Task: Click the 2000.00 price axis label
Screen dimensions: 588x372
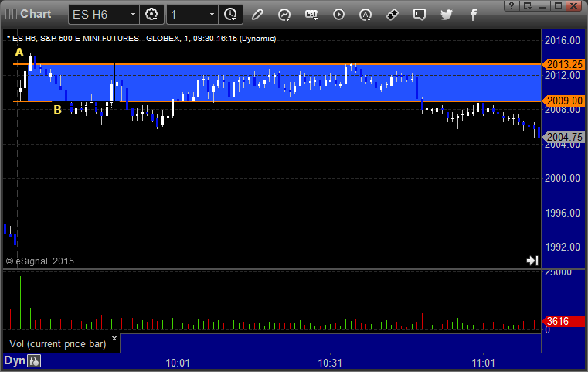Action: point(563,178)
